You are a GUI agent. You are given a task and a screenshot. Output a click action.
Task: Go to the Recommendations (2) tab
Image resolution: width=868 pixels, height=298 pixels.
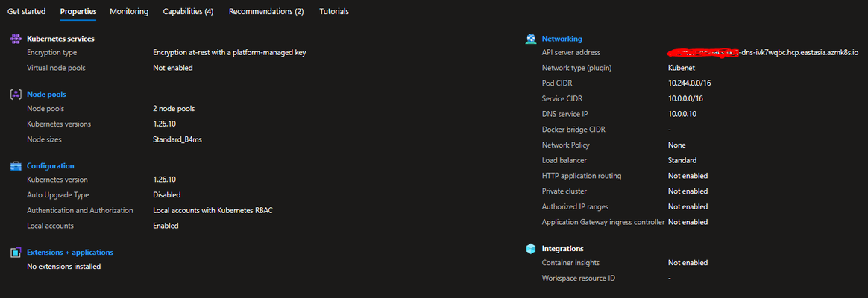(266, 11)
